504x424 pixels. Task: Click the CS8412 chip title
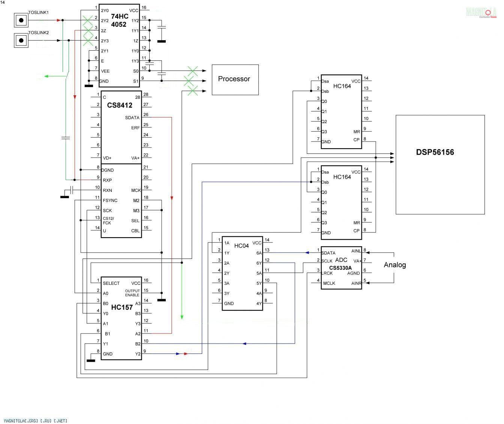(120, 105)
